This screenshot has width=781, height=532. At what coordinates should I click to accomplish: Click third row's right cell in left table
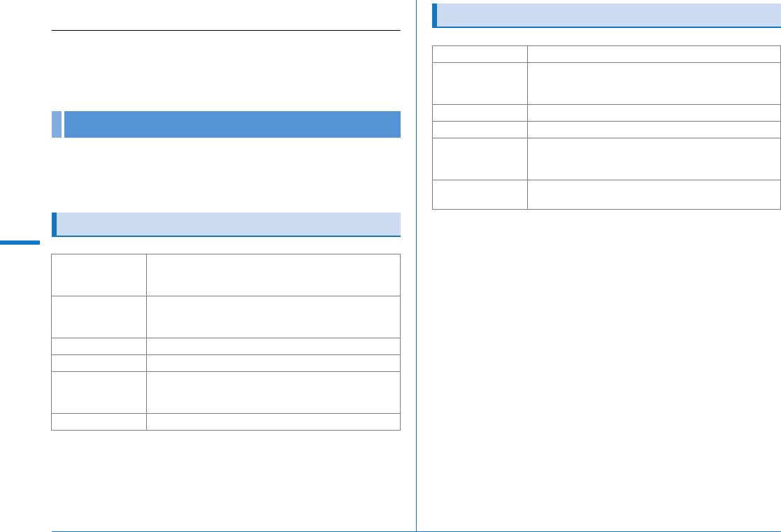[x=273, y=346]
